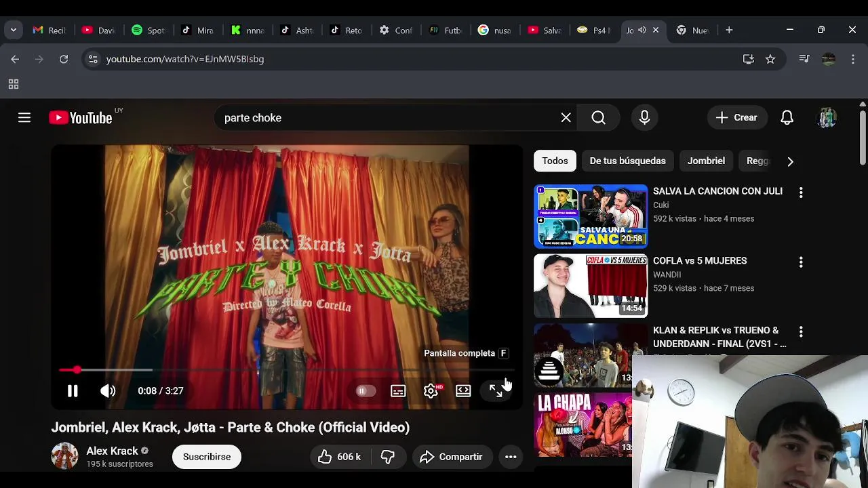Toggle subtitles on the player
The width and height of the screenshot is (868, 488).
(398, 391)
